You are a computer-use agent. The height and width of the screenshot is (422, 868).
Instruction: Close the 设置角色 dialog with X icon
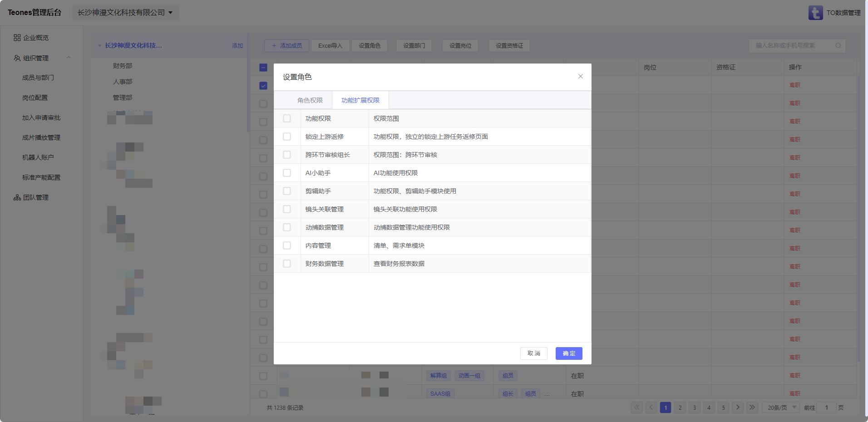(580, 76)
